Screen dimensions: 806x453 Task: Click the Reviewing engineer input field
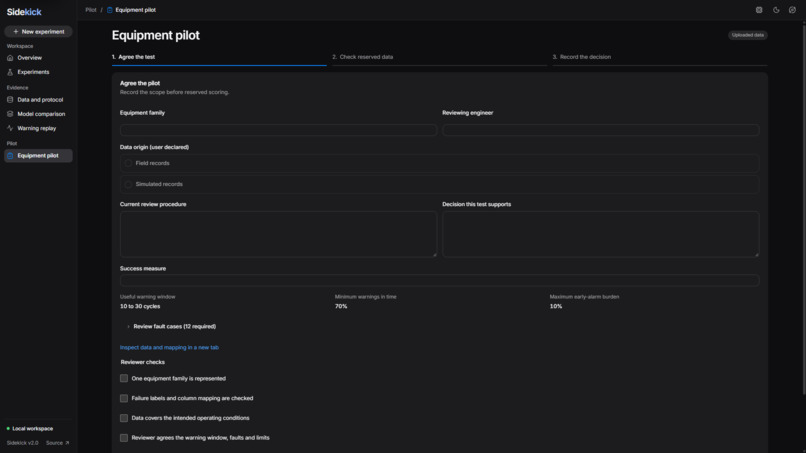pos(601,130)
